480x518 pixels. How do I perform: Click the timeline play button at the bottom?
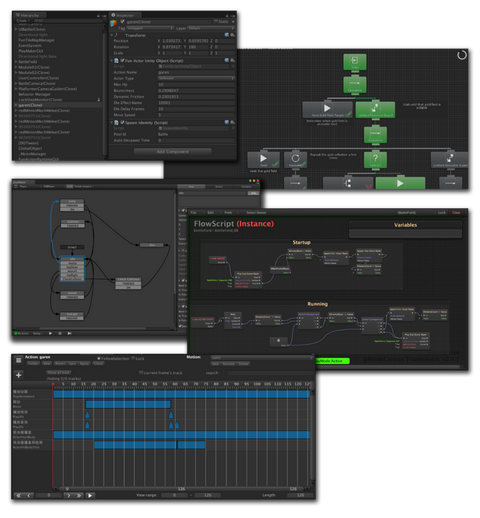coord(90,495)
